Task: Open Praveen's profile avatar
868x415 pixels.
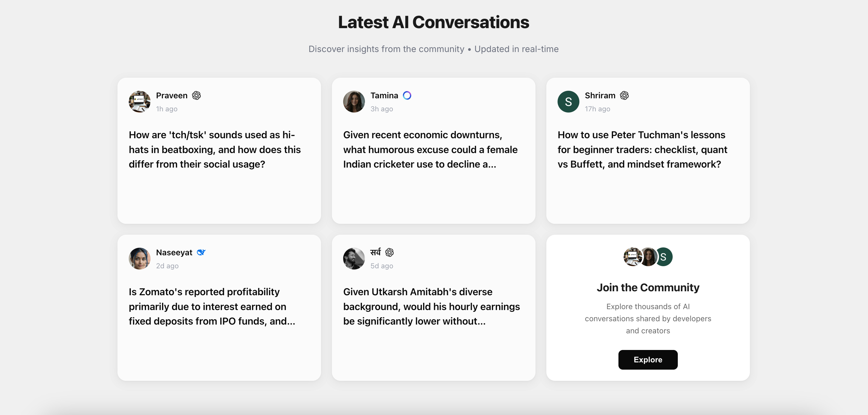Action: (x=140, y=102)
